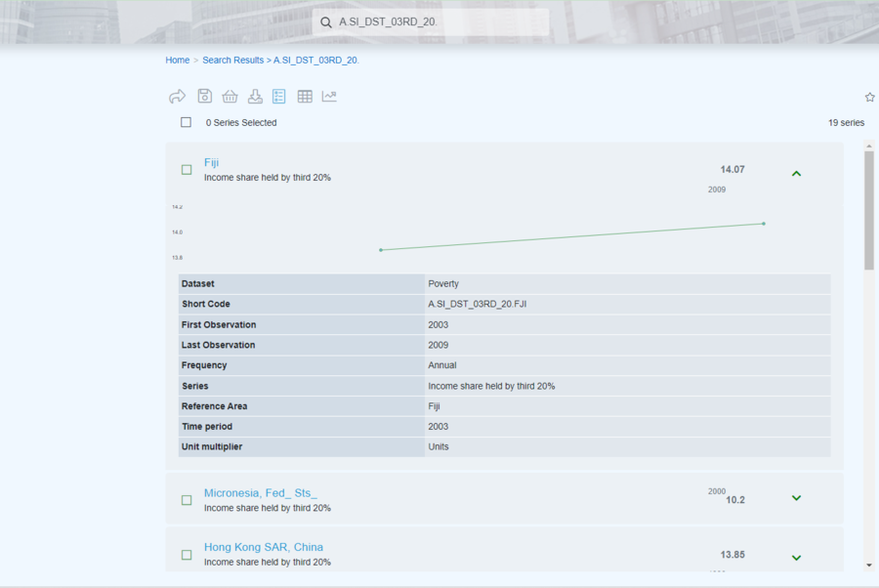Expand the Hong Kong SAR series
The width and height of the screenshot is (879, 588).
796,558
